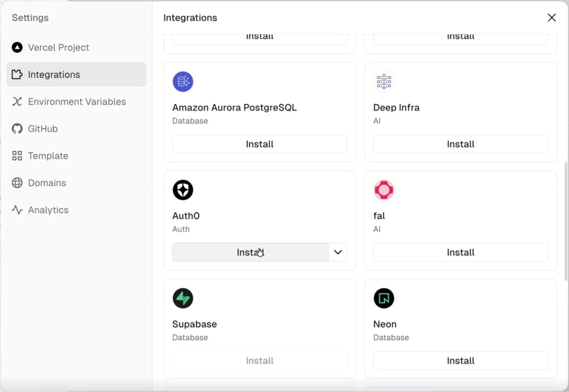Open the Domains settings section

pos(76,183)
